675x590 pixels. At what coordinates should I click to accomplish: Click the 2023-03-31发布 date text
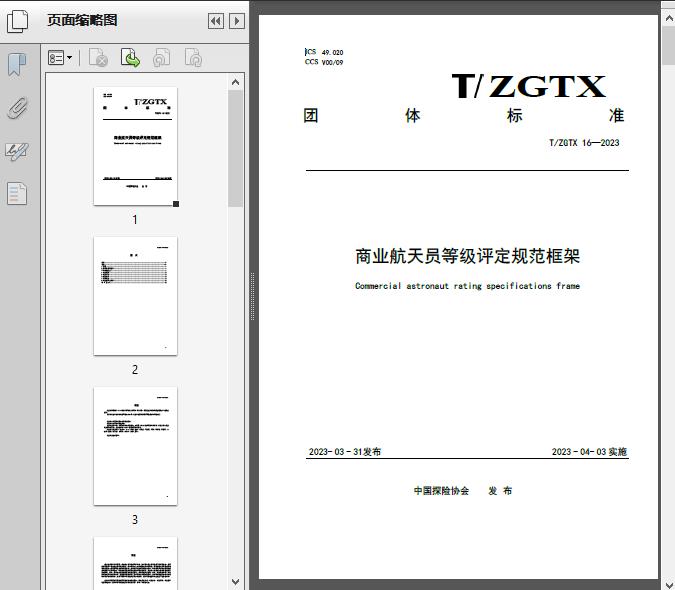coord(345,451)
